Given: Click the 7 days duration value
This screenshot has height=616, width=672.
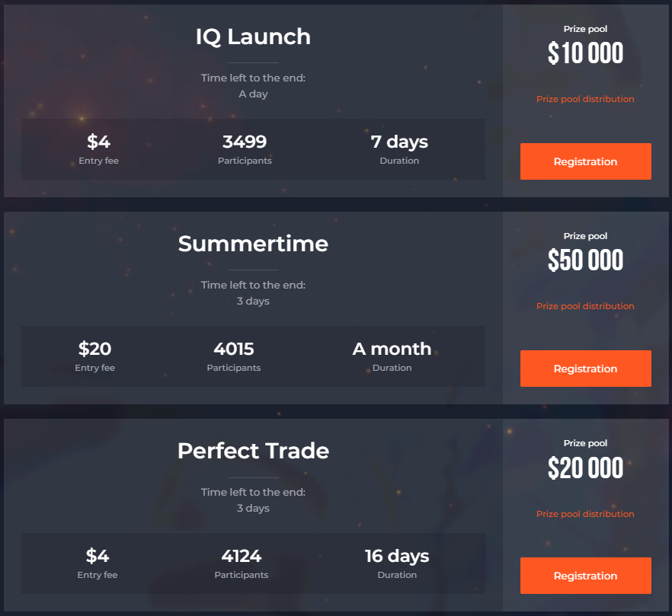Looking at the screenshot, I should pyautogui.click(x=399, y=142).
